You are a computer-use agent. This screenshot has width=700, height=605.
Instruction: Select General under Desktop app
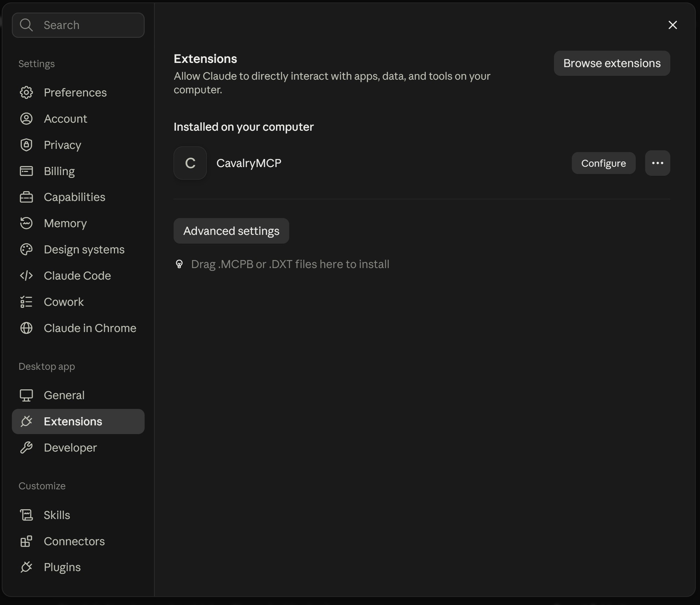pos(78,395)
